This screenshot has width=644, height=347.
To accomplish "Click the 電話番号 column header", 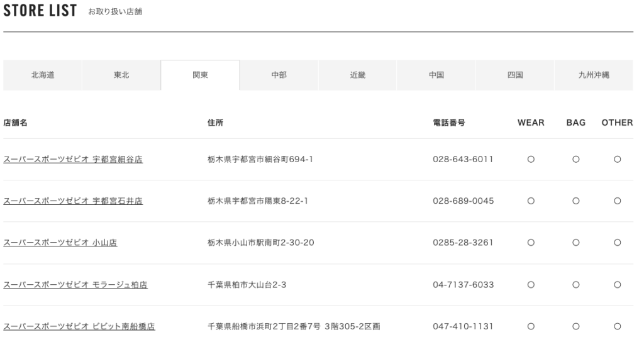I will pyautogui.click(x=449, y=123).
